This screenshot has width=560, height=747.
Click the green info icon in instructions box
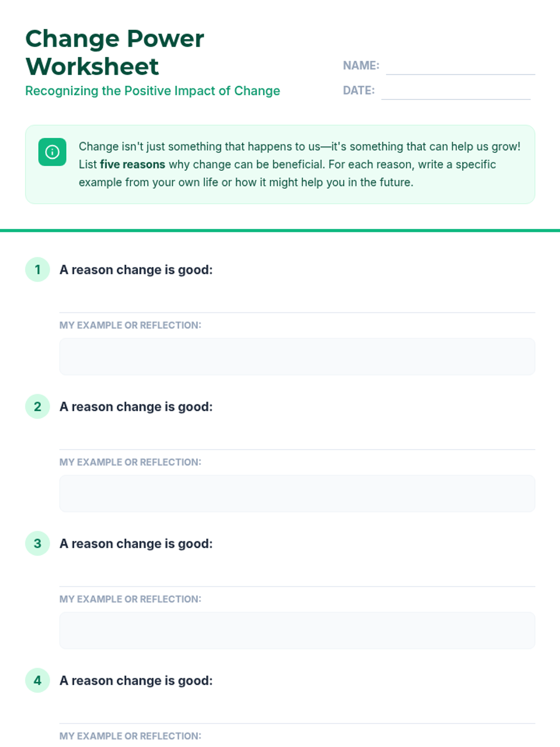point(52,152)
